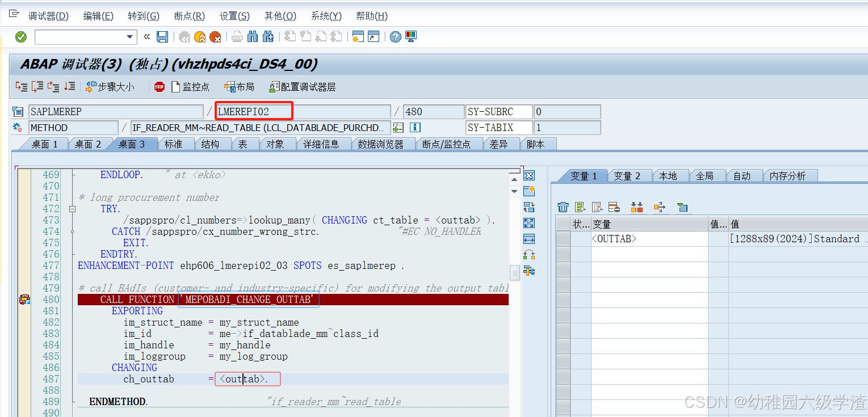
Task: Click the yellow Exit icon in toolbar
Action: [x=200, y=37]
